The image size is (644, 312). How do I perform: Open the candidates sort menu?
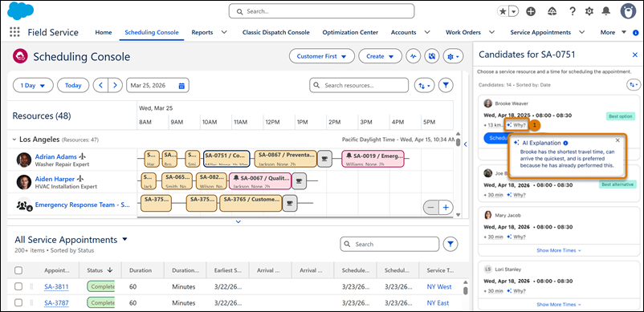pyautogui.click(x=633, y=84)
